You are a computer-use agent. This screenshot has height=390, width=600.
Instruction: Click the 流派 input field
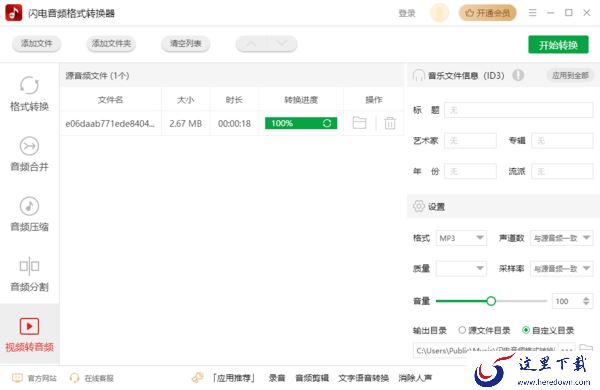pos(562,171)
